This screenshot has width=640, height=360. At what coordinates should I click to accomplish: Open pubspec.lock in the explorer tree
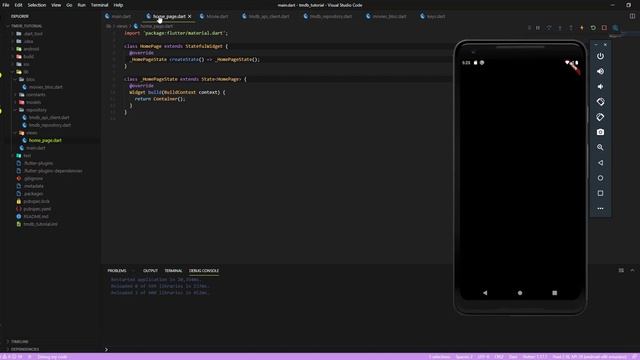(36, 201)
